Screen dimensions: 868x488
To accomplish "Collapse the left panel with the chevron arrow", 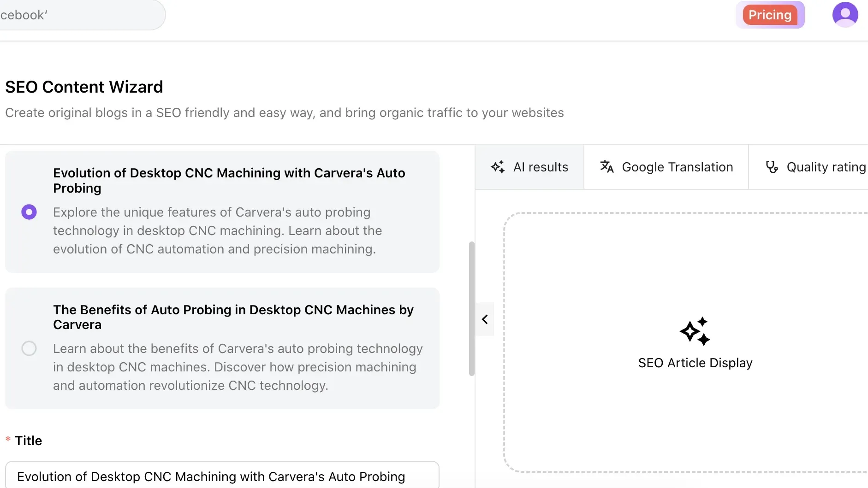I will pyautogui.click(x=485, y=319).
